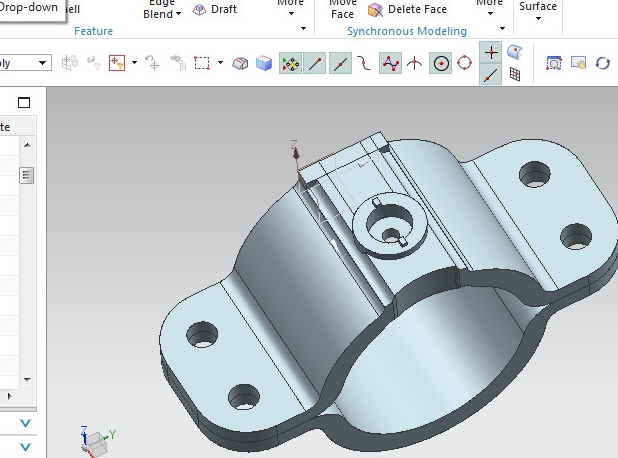This screenshot has height=458, width=618.
Task: Click the grid pattern icon
Action: point(516,74)
